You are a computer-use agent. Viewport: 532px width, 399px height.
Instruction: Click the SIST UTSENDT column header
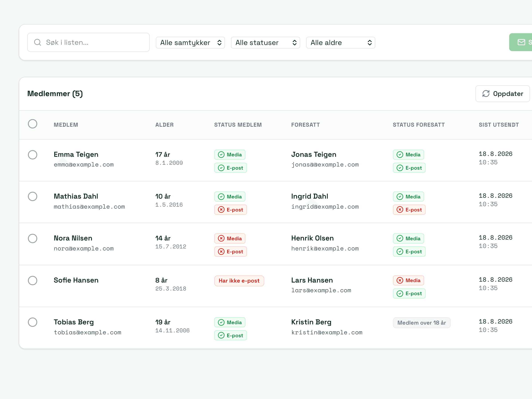[499, 125]
